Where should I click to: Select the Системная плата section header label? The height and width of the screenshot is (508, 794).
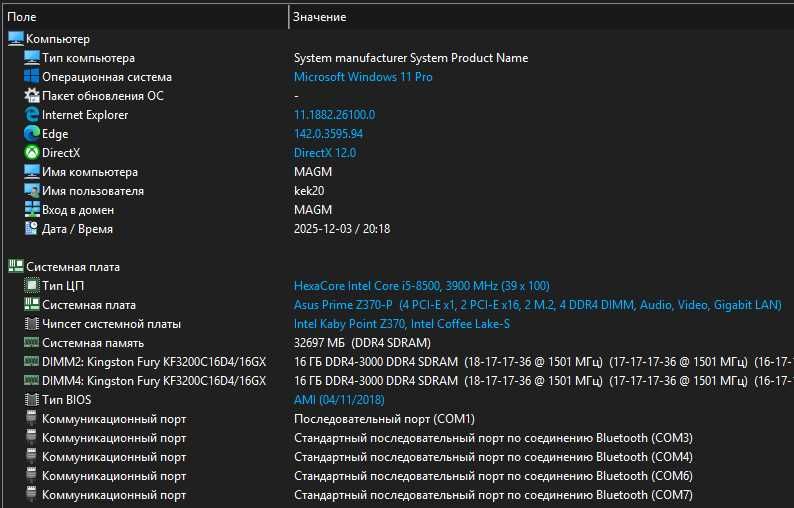[x=73, y=267]
